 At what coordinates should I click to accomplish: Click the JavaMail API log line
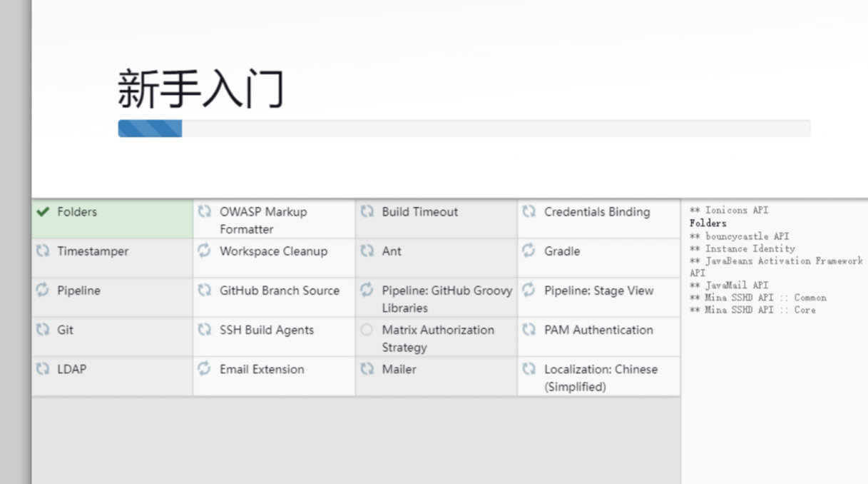729,286
